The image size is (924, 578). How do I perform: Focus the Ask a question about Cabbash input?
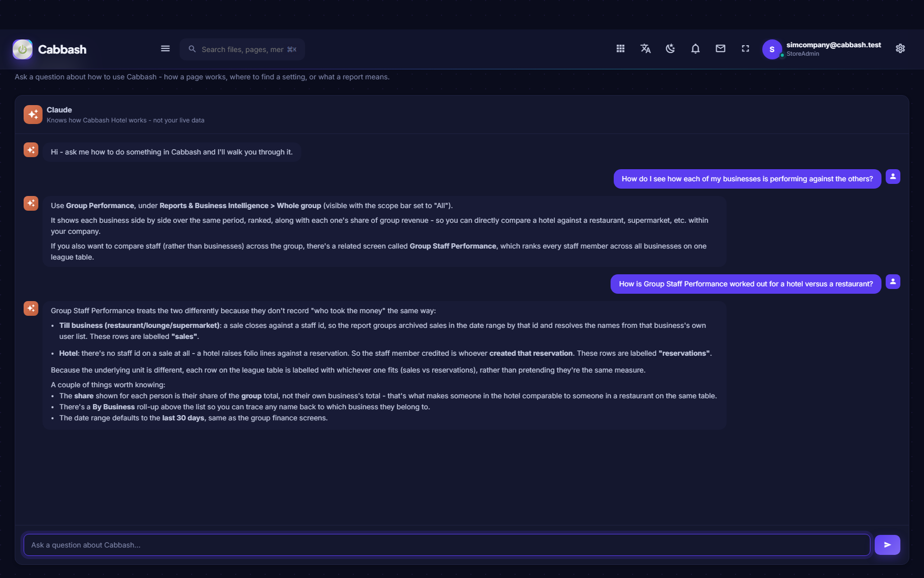pos(447,545)
